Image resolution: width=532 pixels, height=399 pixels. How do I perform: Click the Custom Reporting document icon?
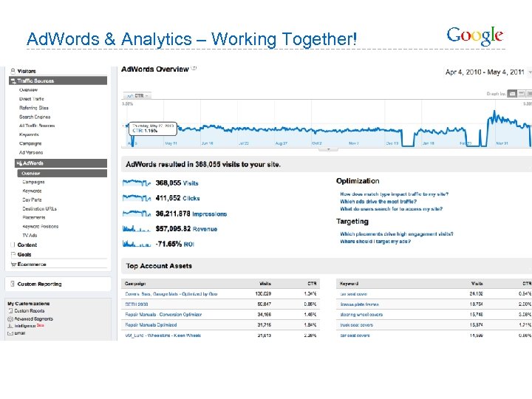pyautogui.click(x=11, y=284)
